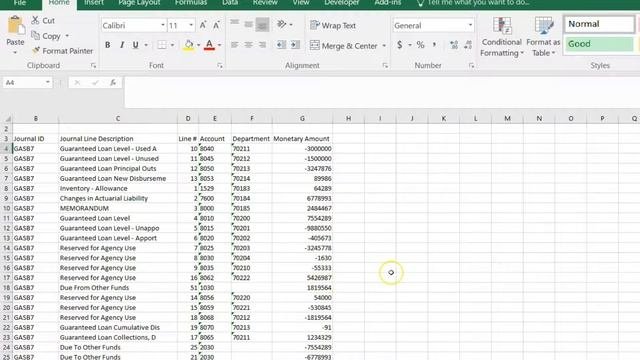640x360 pixels.
Task: Apply red font color A
Action: point(209,45)
